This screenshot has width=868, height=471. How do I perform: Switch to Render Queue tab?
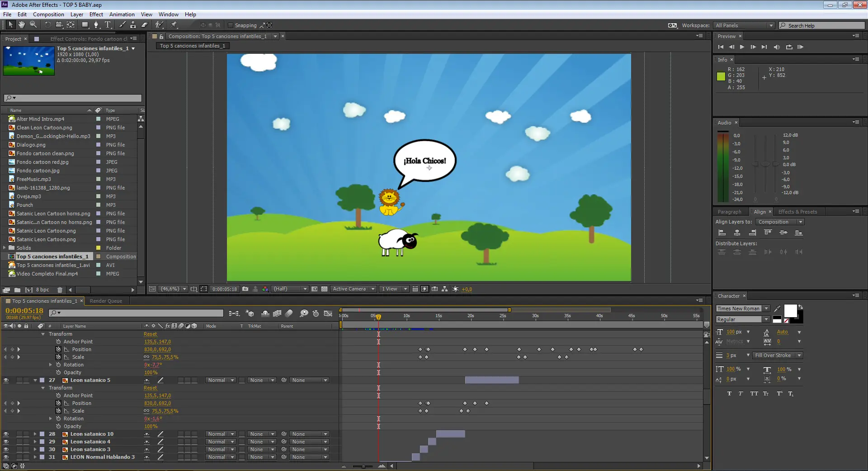pyautogui.click(x=106, y=301)
